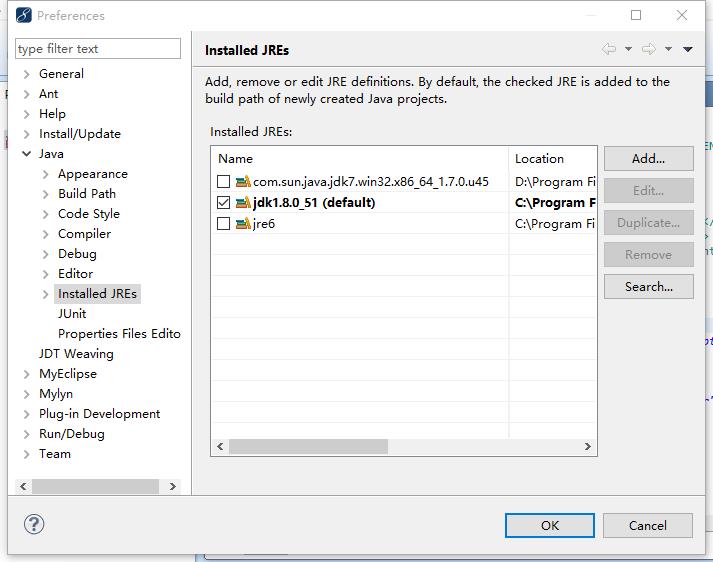Check the com.sun.java.jdk7 JRE checkbox
The height and width of the screenshot is (562, 713).
coord(224,182)
